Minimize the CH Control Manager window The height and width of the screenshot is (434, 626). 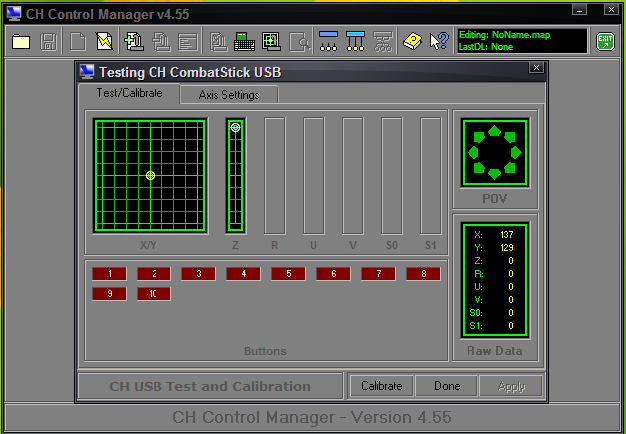coord(579,9)
